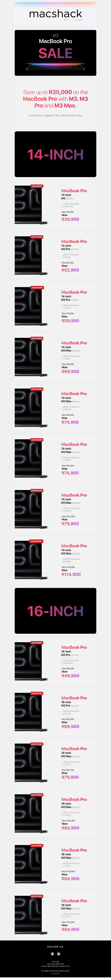Select MacBook image priced R39,900
This screenshot has height=980, width=111.
point(31,205)
